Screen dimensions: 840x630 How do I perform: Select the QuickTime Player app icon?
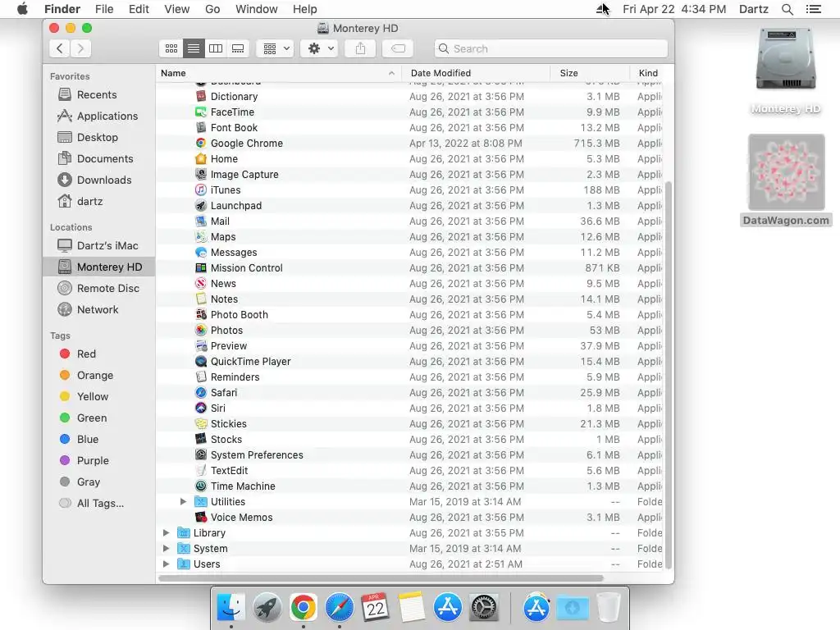pyautogui.click(x=201, y=361)
